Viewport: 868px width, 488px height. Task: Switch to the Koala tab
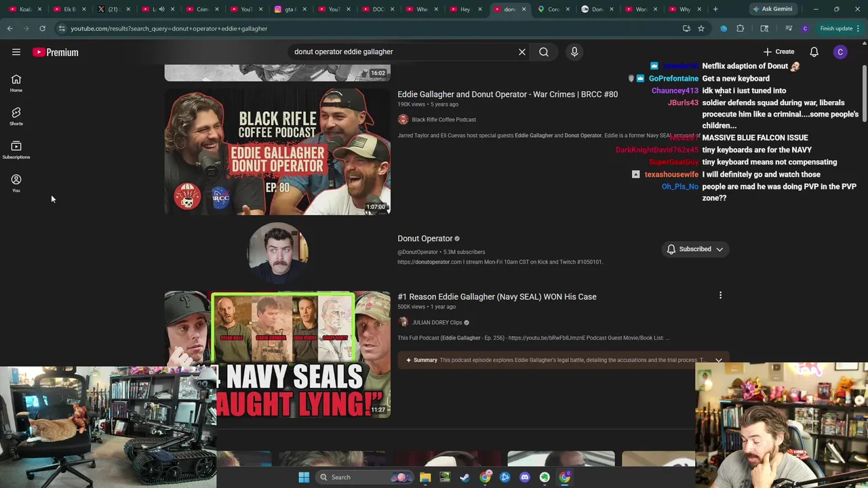[25, 9]
